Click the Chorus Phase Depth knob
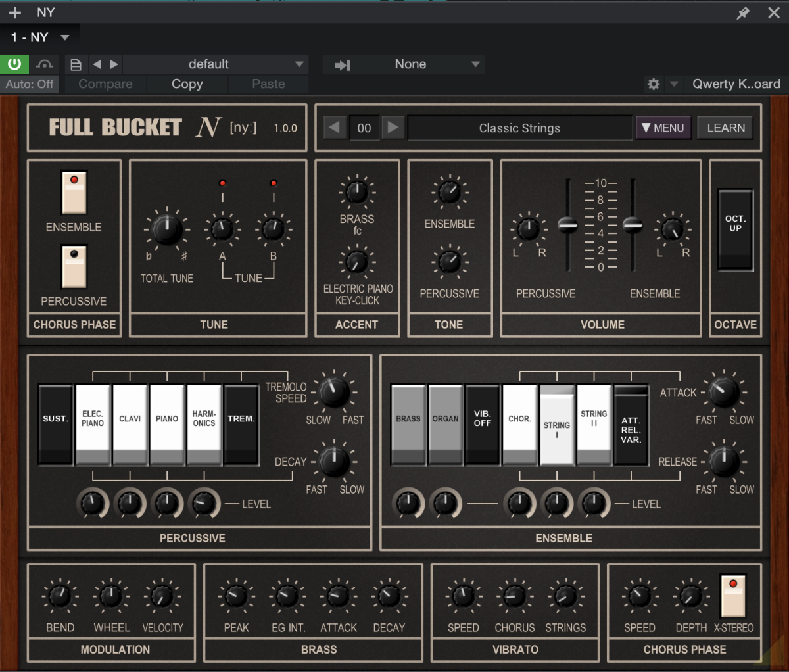Viewport: 789px width, 672px height. tap(690, 596)
